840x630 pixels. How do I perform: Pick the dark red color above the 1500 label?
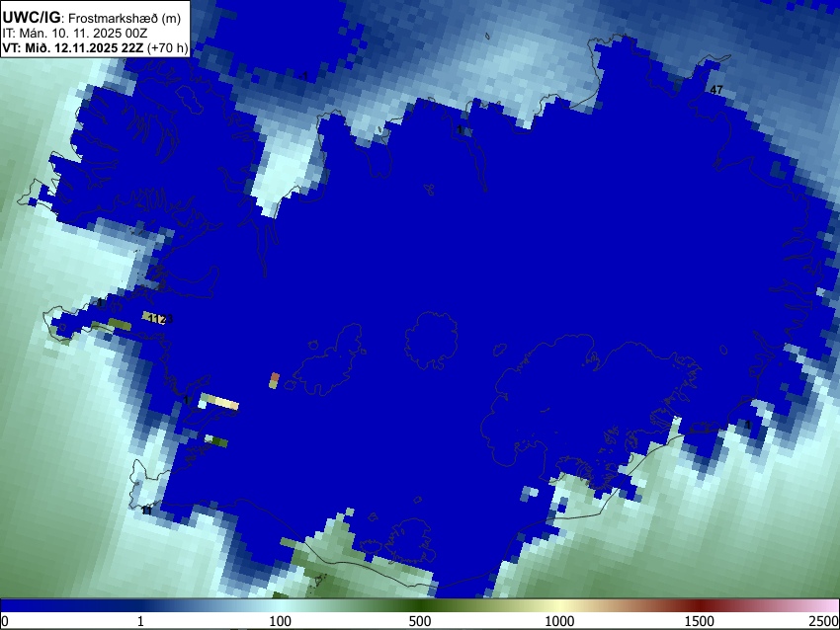point(699,605)
